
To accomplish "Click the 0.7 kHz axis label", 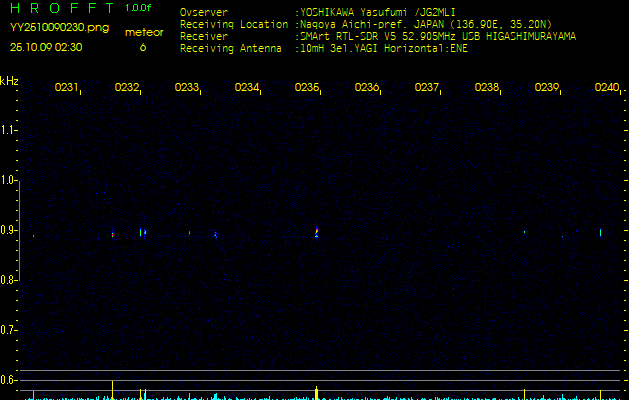I will pyautogui.click(x=8, y=330).
